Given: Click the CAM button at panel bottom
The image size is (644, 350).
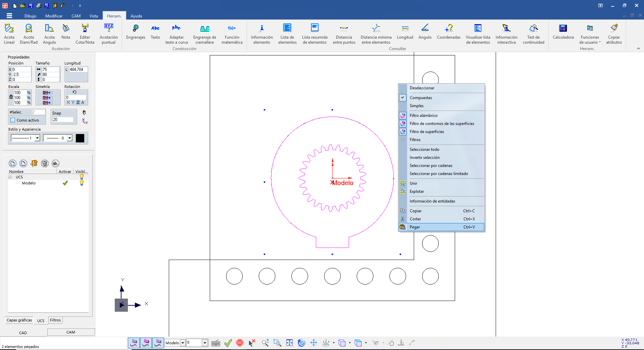Looking at the screenshot, I should (x=71, y=332).
